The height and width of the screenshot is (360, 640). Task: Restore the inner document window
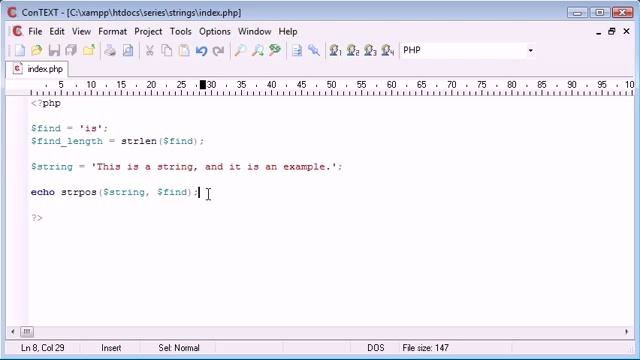pos(611,31)
